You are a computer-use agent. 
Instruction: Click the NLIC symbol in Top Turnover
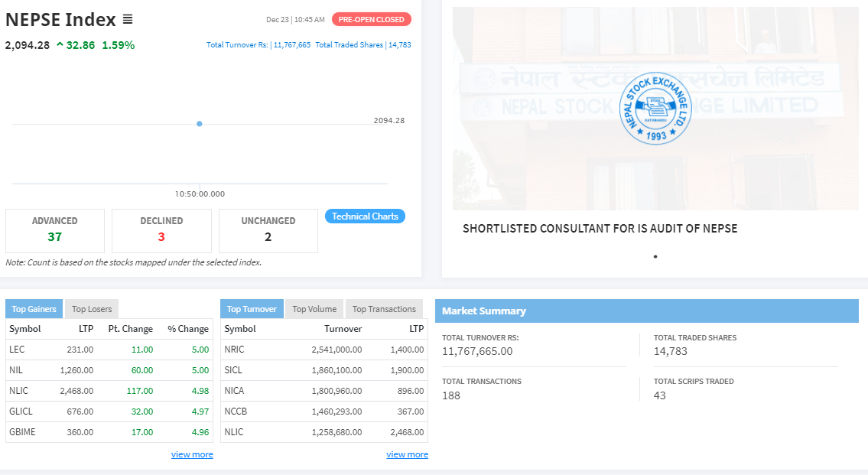pos(233,432)
